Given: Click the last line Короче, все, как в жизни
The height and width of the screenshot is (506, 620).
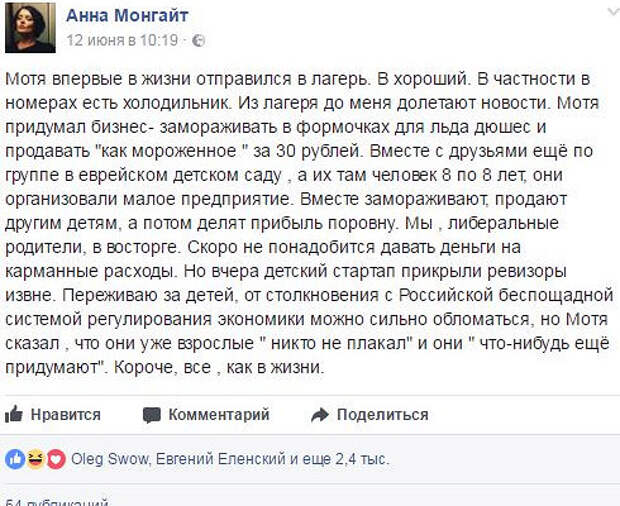Looking at the screenshot, I should click(219, 368).
